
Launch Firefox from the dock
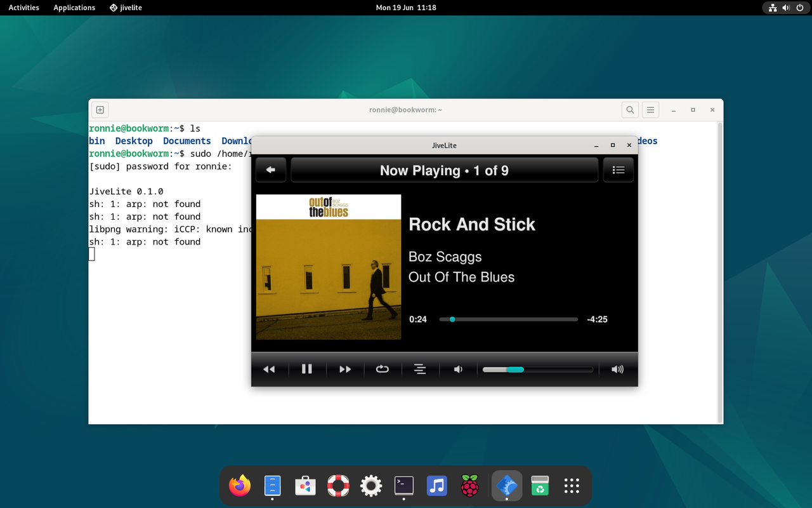pos(240,486)
